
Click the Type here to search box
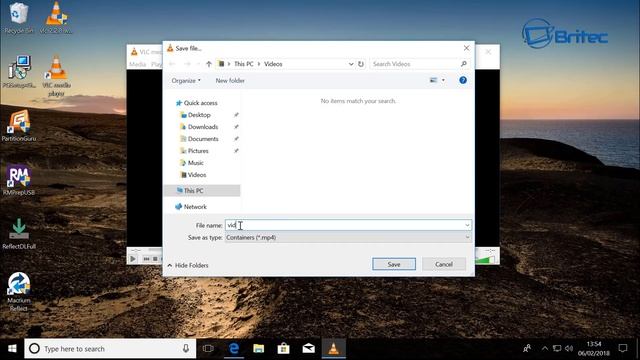(x=110, y=349)
